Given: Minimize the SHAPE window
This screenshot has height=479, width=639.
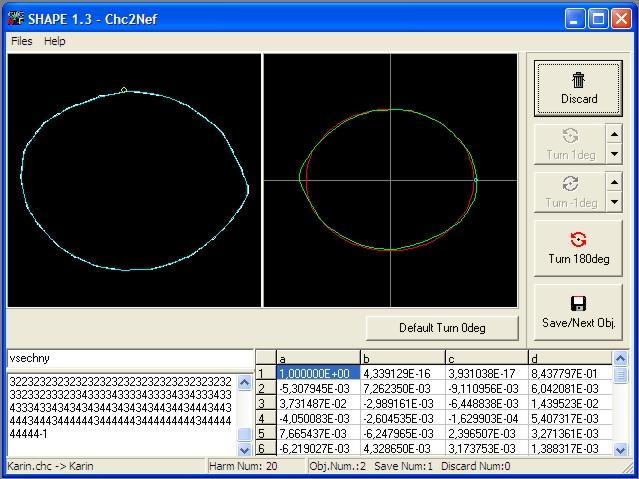Looking at the screenshot, I should click(x=575, y=19).
